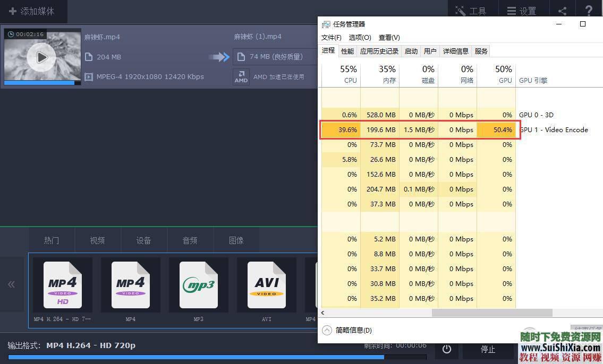The height and width of the screenshot is (364, 603).
Task: Play the 麻辣虾.mp4 preview thumbnail
Action: 41,57
